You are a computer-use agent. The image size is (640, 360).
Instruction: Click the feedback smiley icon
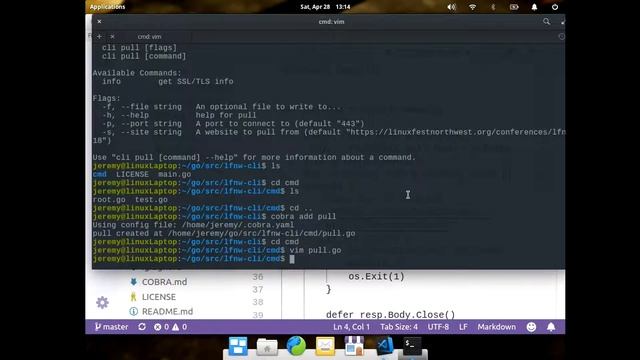click(531, 327)
